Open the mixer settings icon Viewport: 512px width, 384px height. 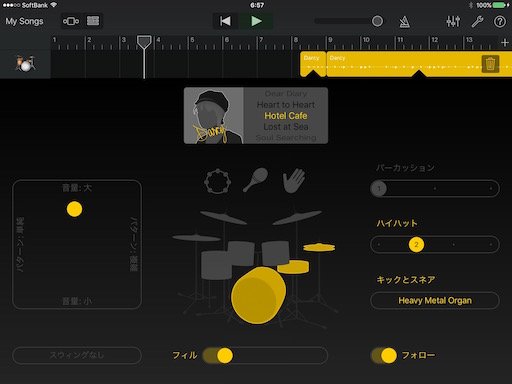[453, 21]
